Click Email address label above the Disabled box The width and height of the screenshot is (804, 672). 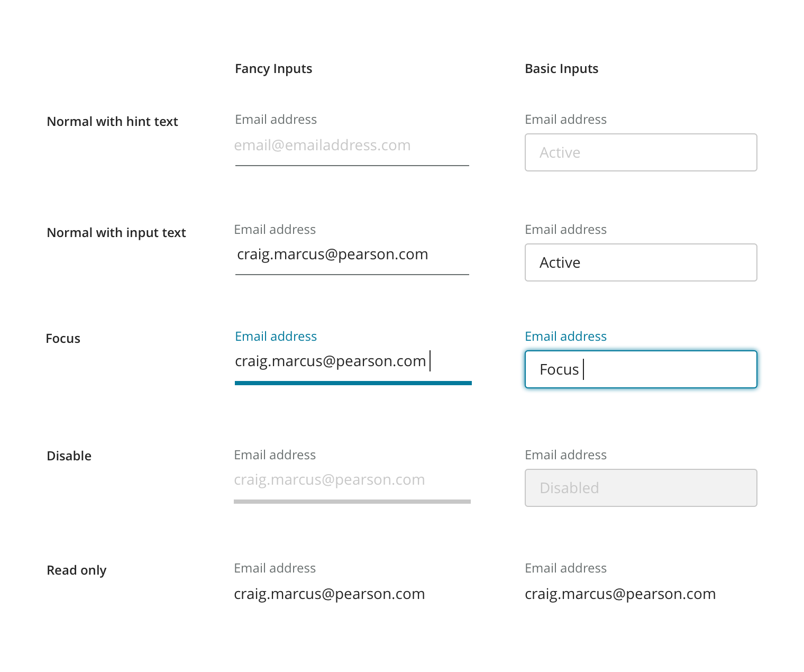(565, 455)
